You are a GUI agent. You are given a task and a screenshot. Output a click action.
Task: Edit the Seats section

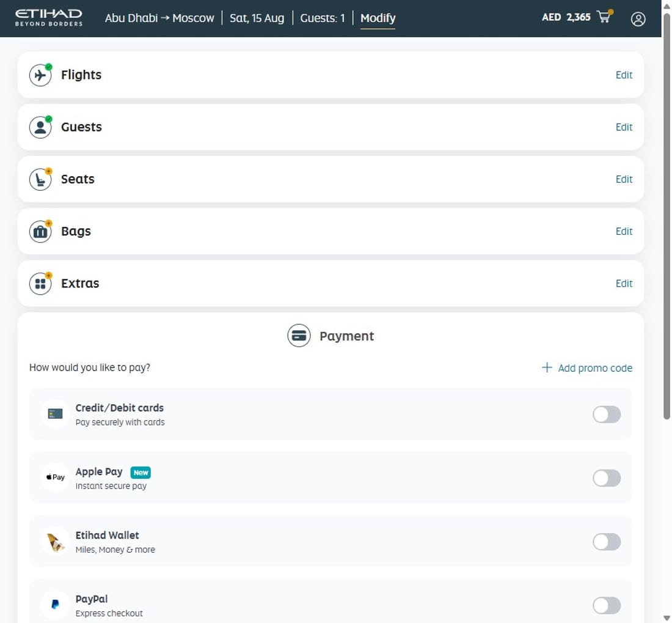[624, 179]
